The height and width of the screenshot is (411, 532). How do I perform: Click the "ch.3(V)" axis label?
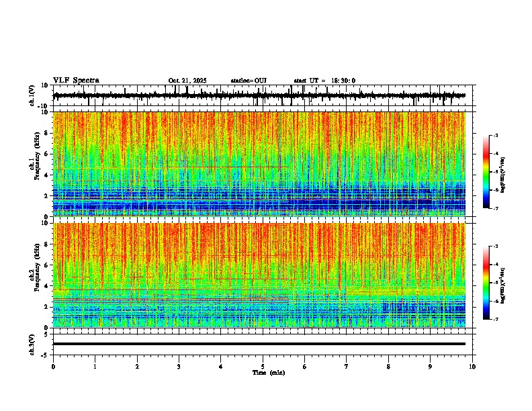click(32, 345)
